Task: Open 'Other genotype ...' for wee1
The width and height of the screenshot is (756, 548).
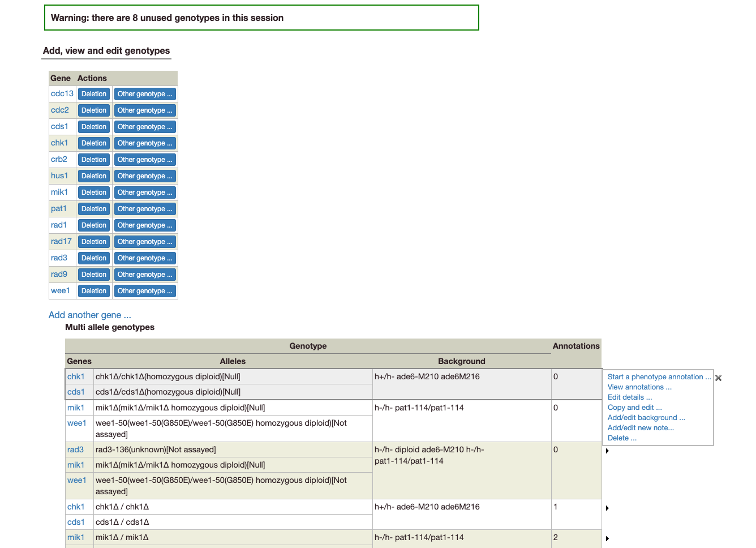Action: (x=145, y=290)
